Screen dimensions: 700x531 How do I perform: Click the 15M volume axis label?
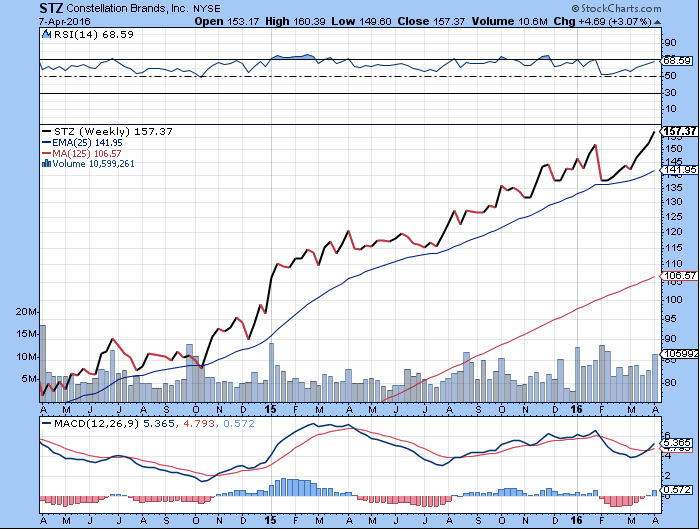click(26, 334)
